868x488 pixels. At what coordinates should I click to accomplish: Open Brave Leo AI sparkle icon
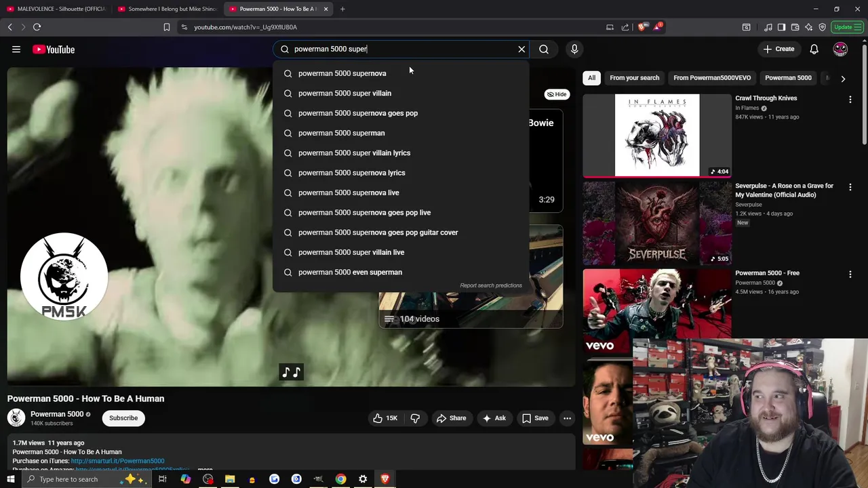tap(808, 27)
